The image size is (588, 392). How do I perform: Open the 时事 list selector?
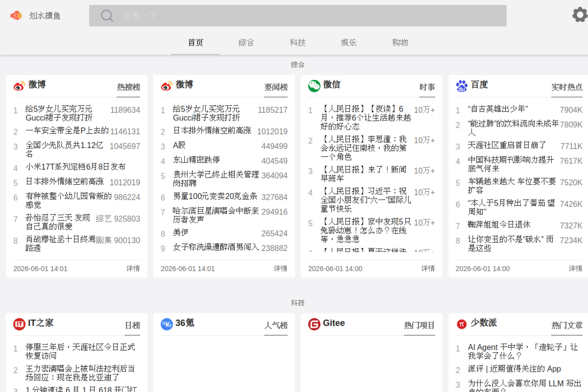(427, 87)
